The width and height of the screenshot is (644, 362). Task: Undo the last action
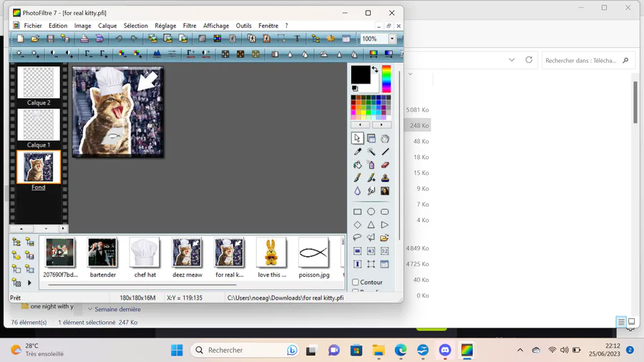[119, 39]
